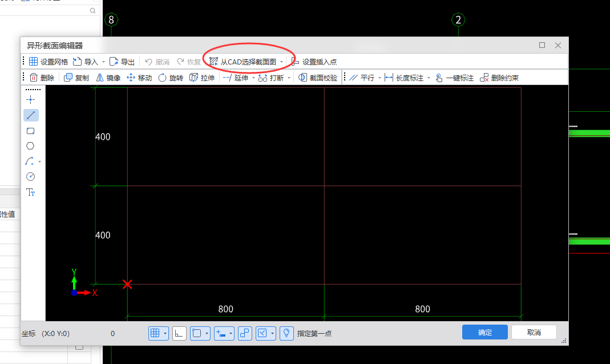Click the 移动 move tool
The width and height of the screenshot is (610, 364).
[139, 78]
